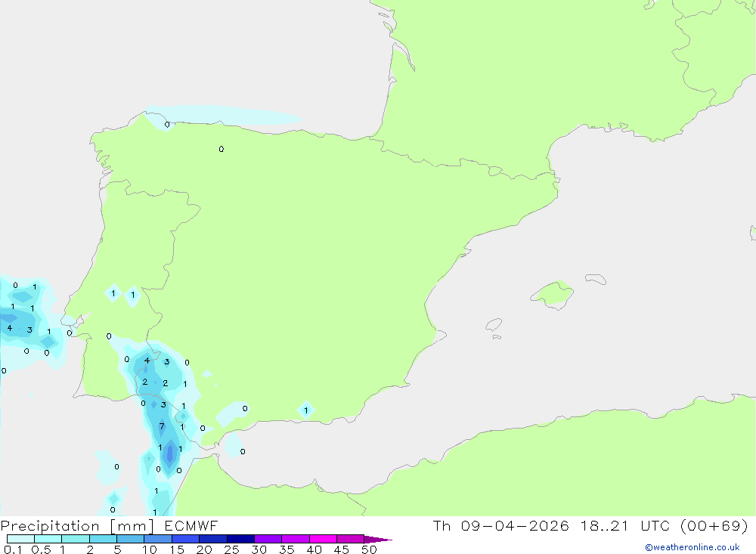Click the '25' legend label

232,549
